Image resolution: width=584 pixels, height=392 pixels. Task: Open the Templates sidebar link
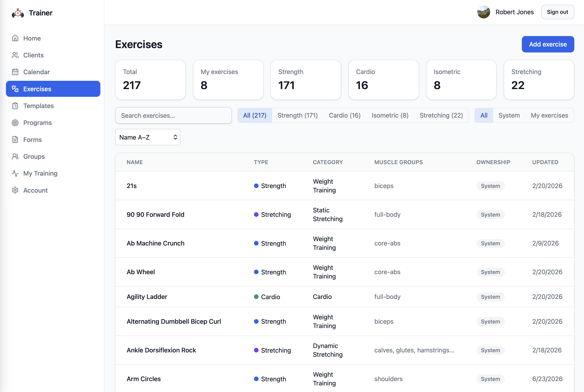click(x=53, y=106)
